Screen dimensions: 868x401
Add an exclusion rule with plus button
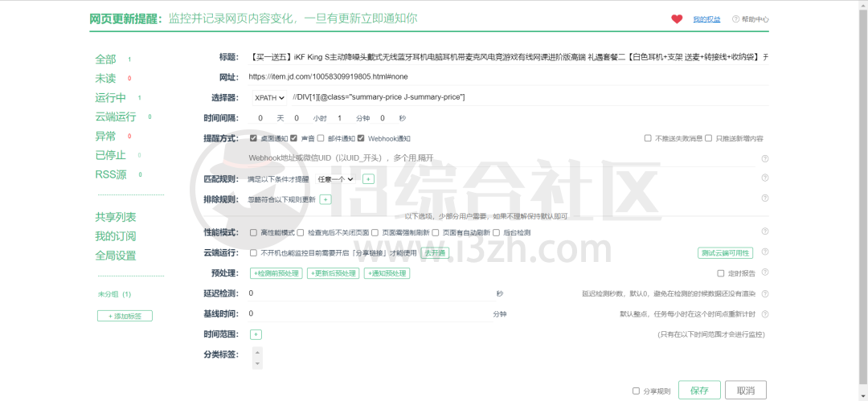325,199
